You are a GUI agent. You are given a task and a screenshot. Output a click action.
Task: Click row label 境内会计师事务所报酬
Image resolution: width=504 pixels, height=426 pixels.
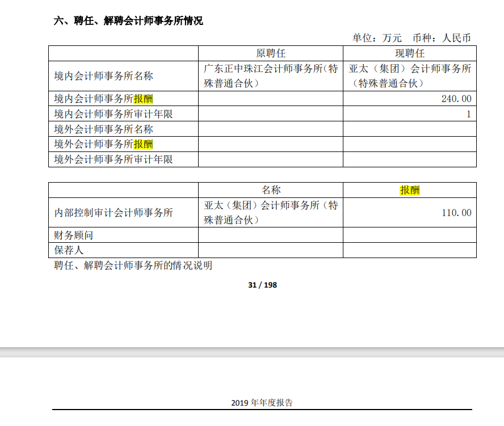click(103, 99)
